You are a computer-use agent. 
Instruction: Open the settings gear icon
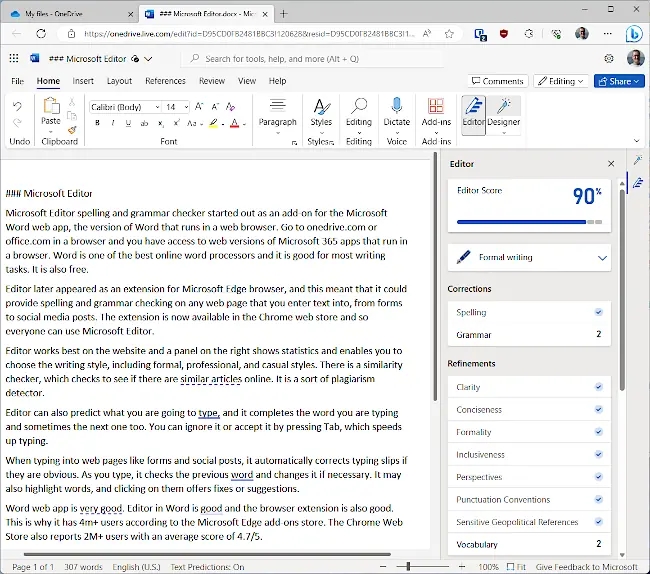click(609, 58)
